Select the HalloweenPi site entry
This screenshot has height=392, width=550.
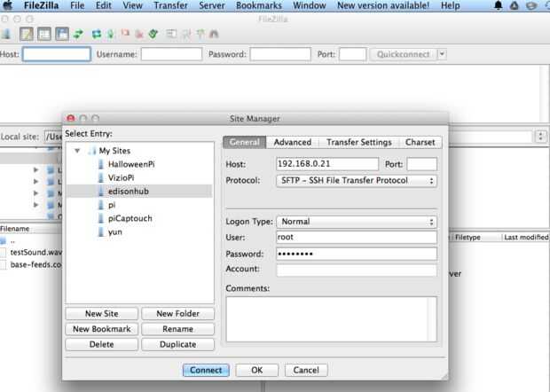coord(131,164)
